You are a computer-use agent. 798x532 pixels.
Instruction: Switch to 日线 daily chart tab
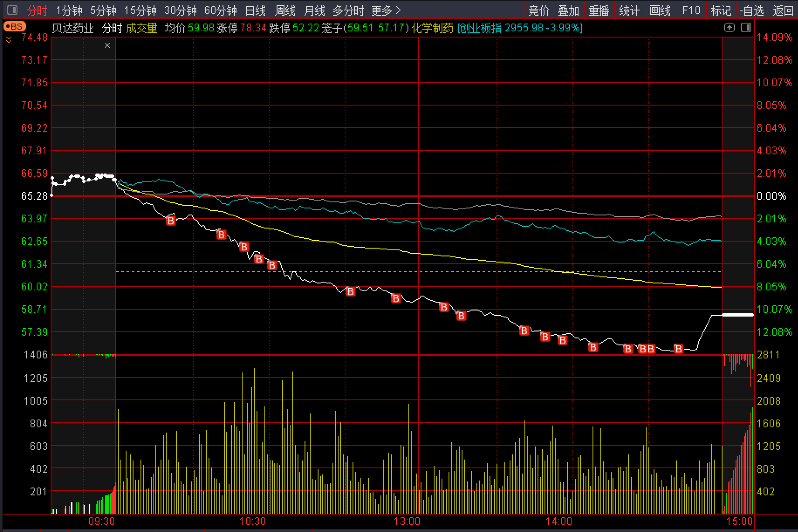(255, 10)
